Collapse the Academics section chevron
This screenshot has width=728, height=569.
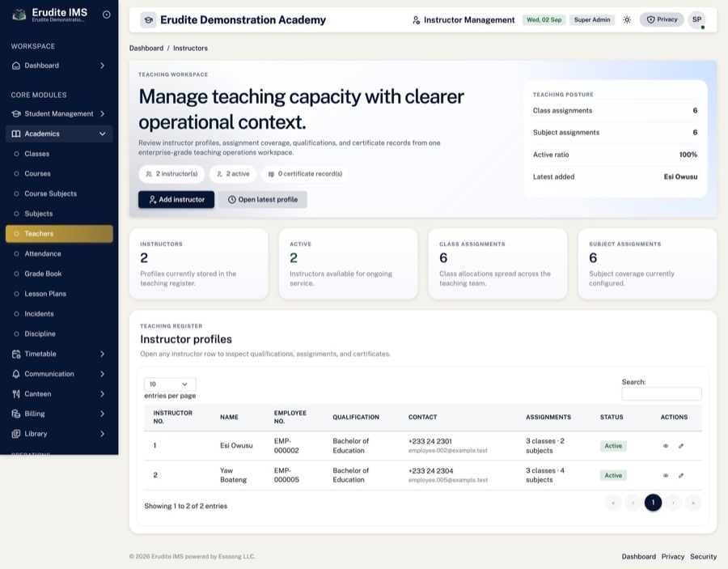pos(102,134)
